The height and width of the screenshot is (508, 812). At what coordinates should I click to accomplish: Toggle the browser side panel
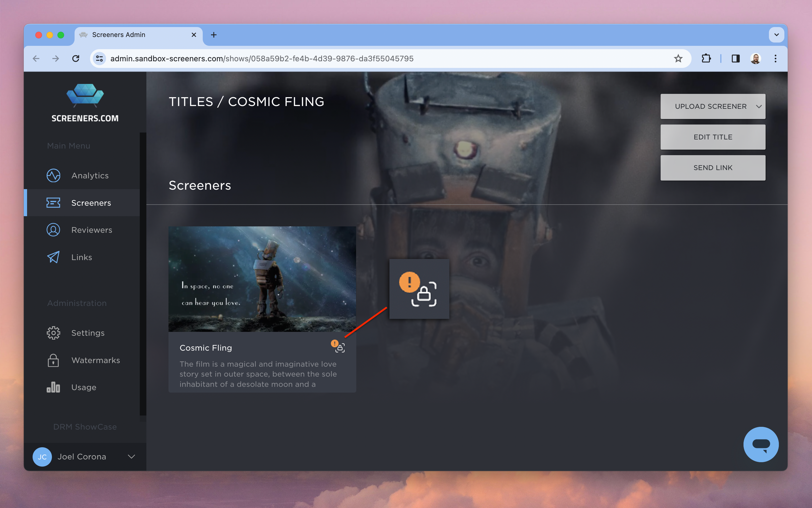(735, 59)
